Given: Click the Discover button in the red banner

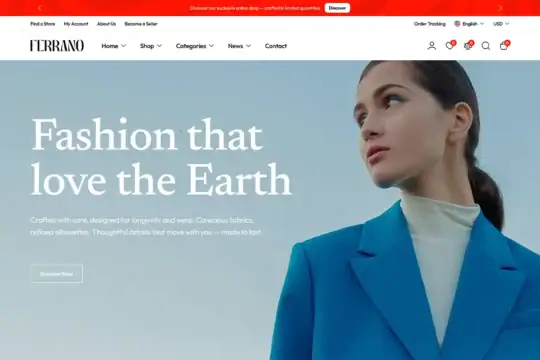Looking at the screenshot, I should point(337,8).
